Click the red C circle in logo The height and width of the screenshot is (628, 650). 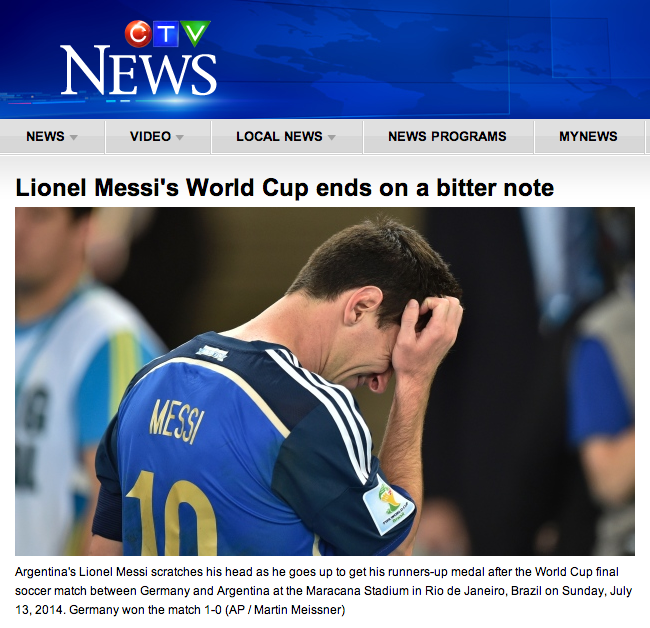click(x=138, y=34)
